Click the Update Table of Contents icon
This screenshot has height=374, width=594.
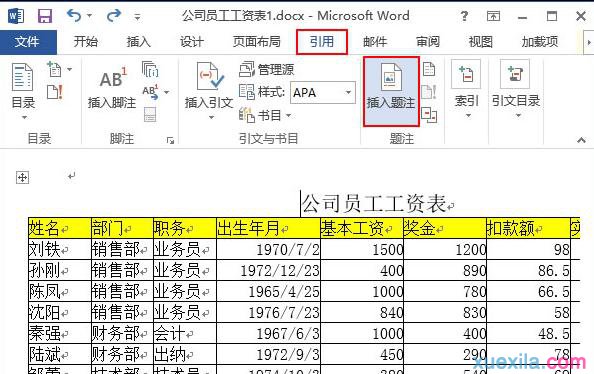55,92
